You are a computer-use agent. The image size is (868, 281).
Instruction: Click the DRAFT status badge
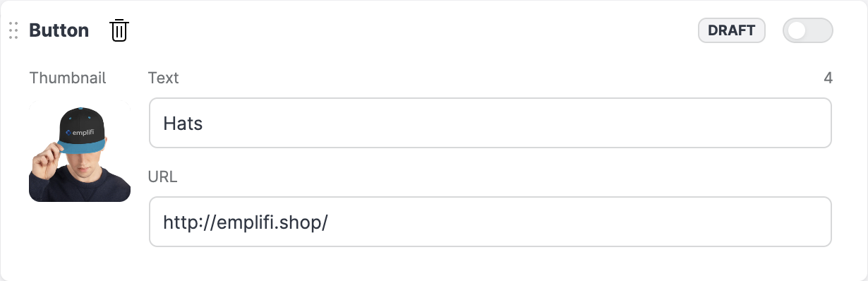tap(732, 30)
